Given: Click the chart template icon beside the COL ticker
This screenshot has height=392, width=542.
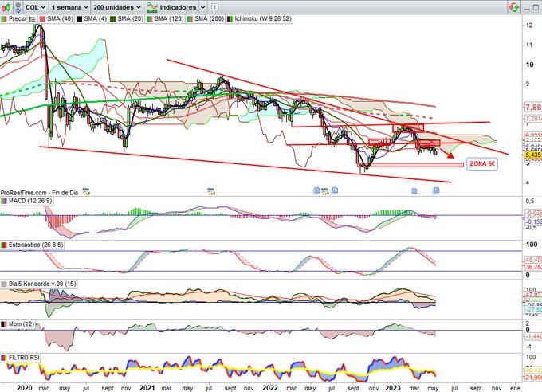Looking at the screenshot, I should tap(18, 7).
